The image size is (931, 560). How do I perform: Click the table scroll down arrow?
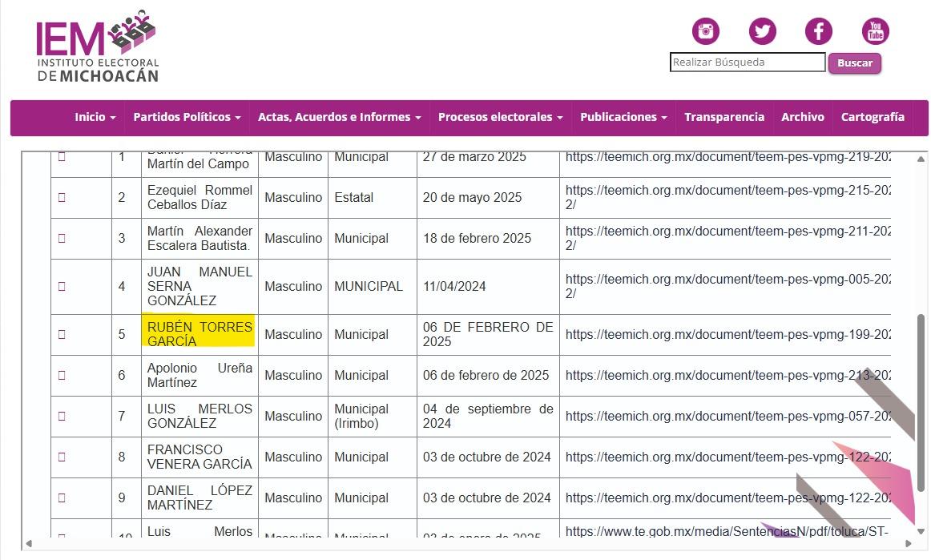[x=920, y=531]
